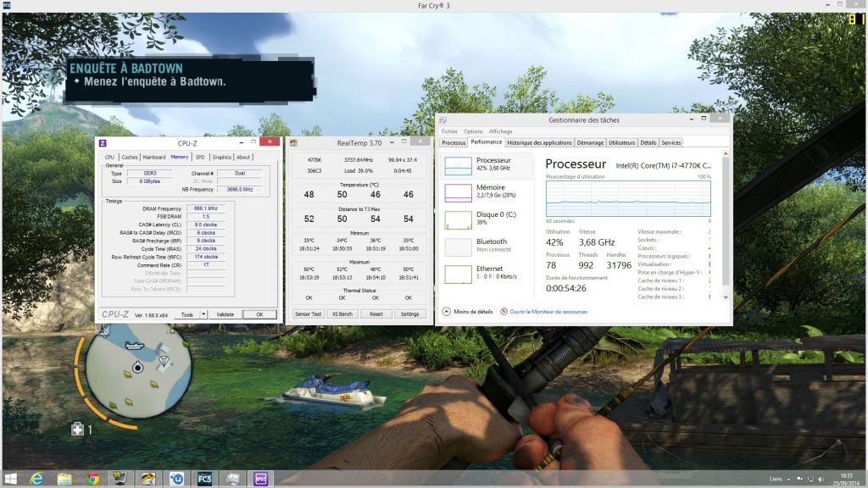The image size is (868, 488).
Task: Open the Graphics tab in CPU-Z
Action: 222,157
